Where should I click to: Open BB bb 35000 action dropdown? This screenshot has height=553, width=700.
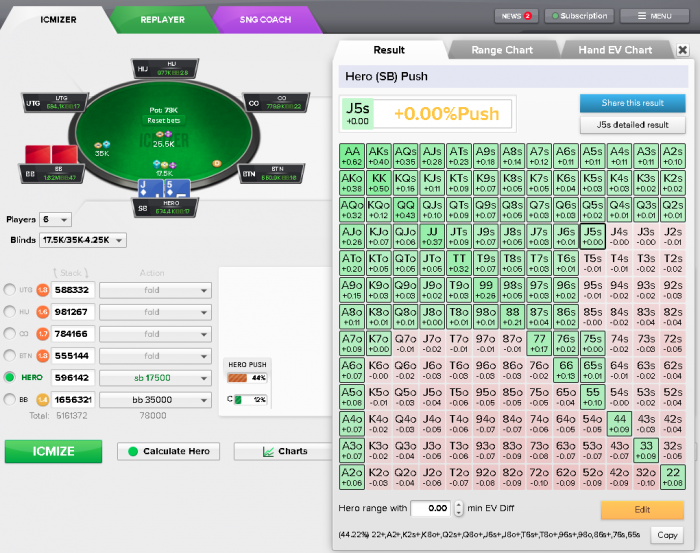click(155, 399)
